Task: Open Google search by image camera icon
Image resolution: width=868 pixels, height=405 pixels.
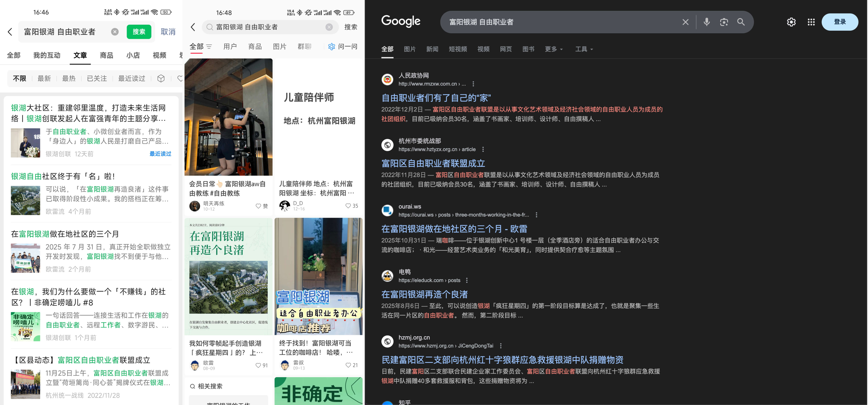Action: (724, 22)
